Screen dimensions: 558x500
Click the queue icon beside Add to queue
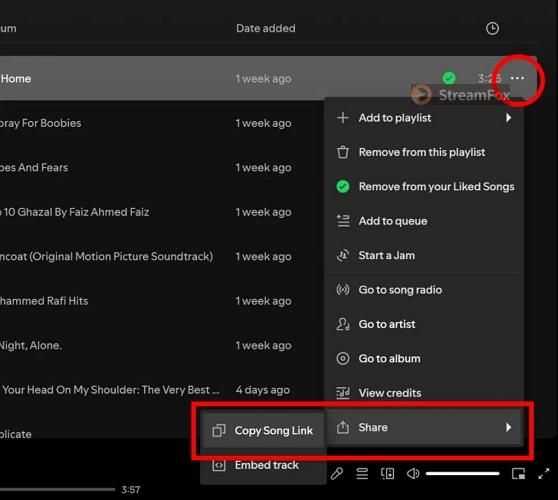pyautogui.click(x=343, y=221)
